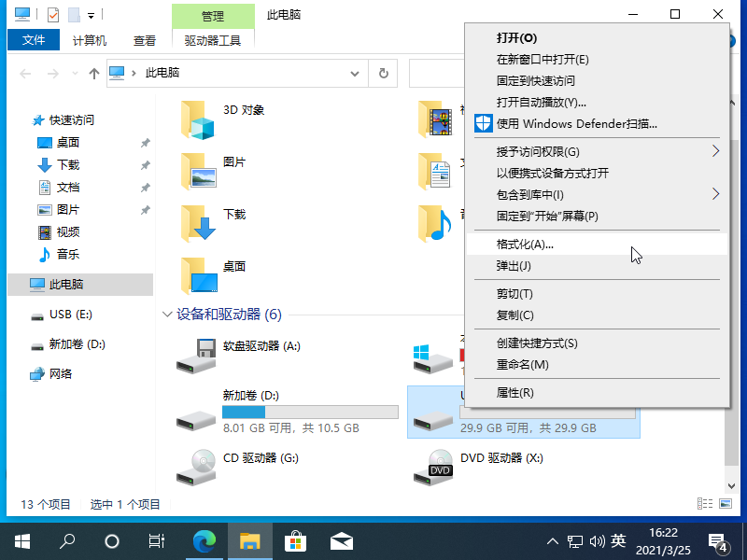Switch to the 查看 ribbon tab
The image size is (747, 560).
click(x=143, y=40)
